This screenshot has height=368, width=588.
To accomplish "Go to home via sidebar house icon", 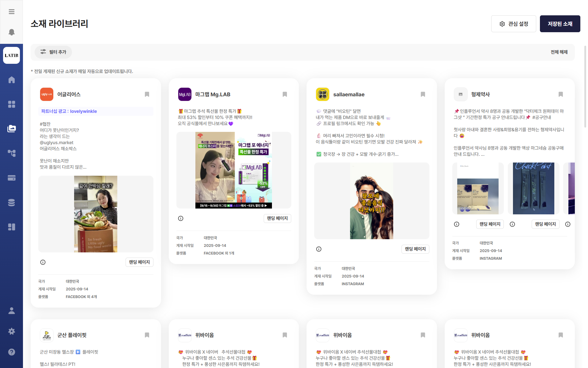I will click(x=11, y=80).
